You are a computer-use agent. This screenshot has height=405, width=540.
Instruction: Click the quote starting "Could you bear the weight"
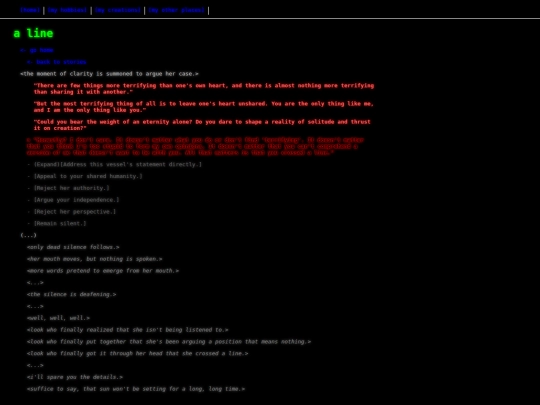point(202,125)
